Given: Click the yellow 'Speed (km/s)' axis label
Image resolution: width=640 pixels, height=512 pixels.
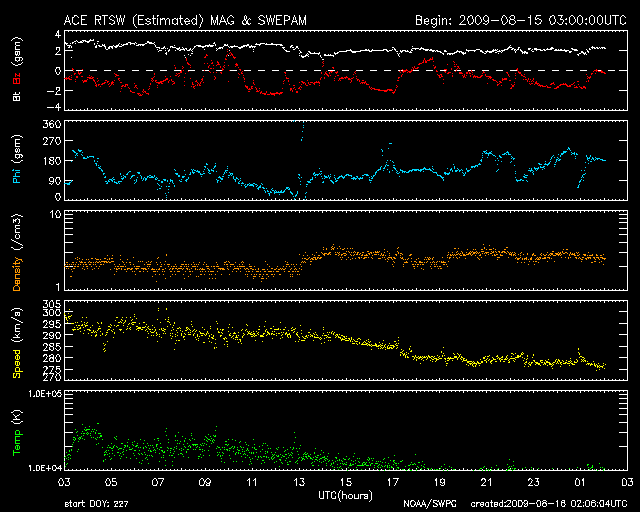Looking at the screenshot, I should click(17, 343).
